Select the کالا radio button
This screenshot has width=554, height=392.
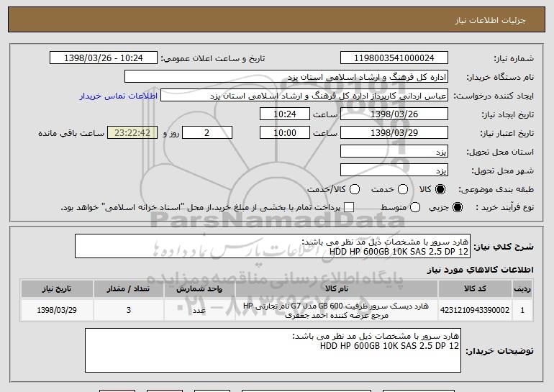(440, 189)
